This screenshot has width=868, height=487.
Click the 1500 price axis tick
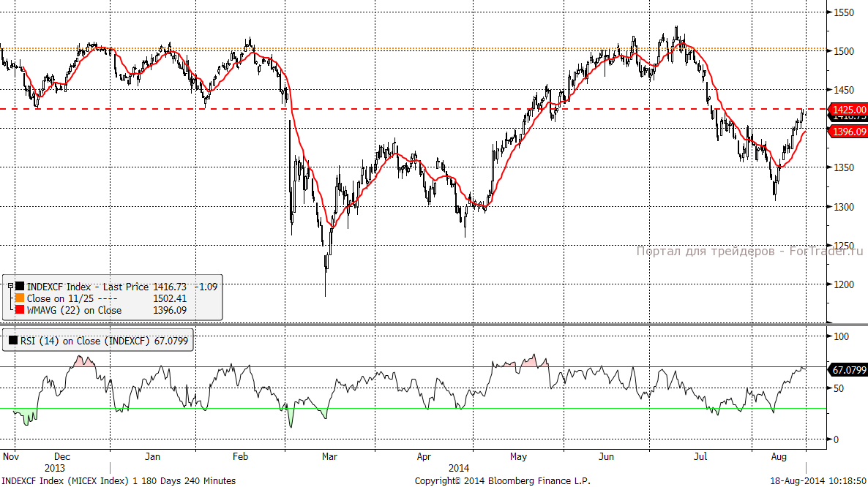(x=844, y=51)
